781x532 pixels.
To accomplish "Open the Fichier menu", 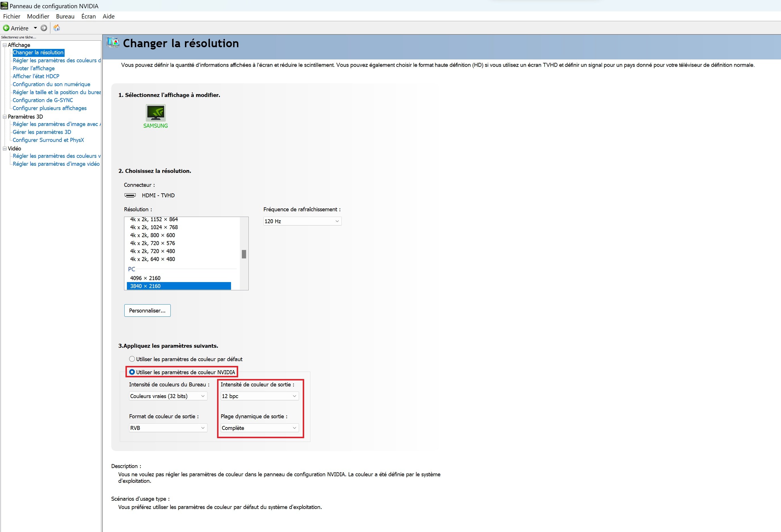I will click(x=12, y=16).
